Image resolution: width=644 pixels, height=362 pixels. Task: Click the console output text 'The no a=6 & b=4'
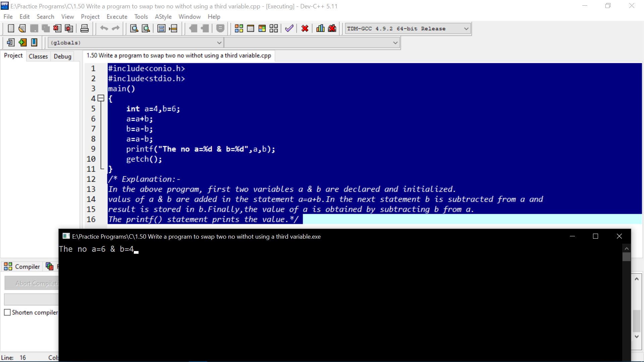97,249
